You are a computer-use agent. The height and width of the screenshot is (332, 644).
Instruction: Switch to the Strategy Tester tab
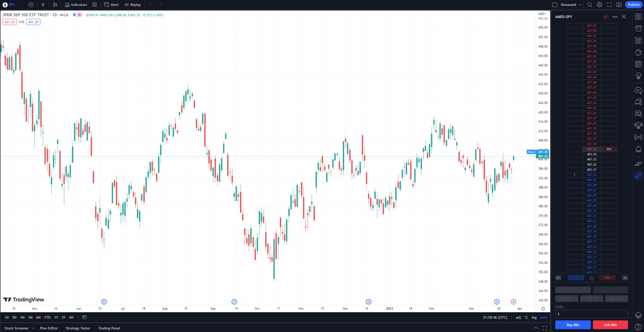click(x=78, y=328)
